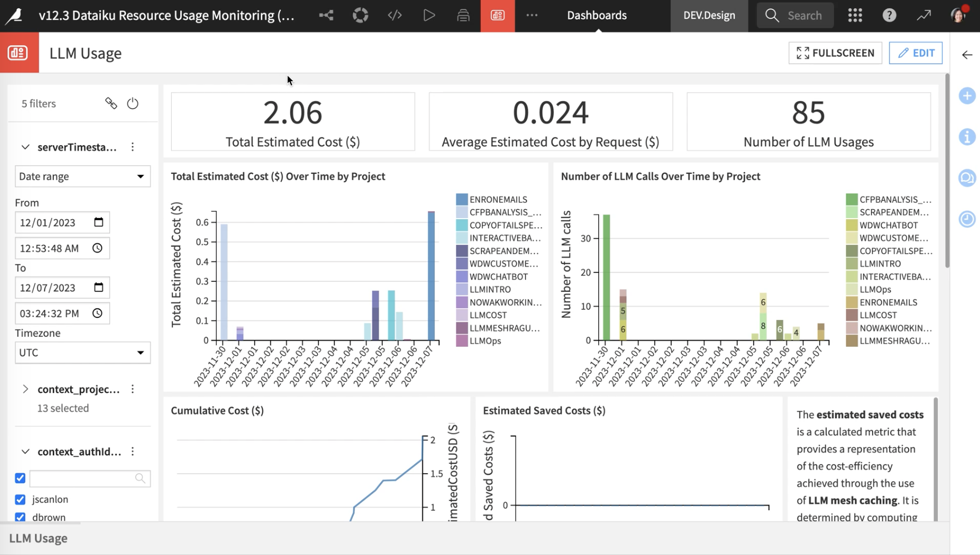Open serverTimestamp filter options menu
This screenshot has height=555, width=980.
tap(132, 147)
